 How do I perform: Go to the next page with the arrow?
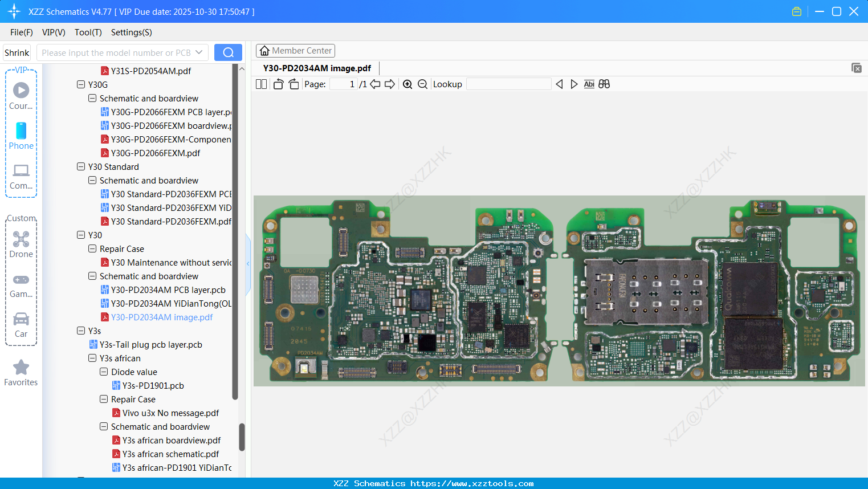390,84
